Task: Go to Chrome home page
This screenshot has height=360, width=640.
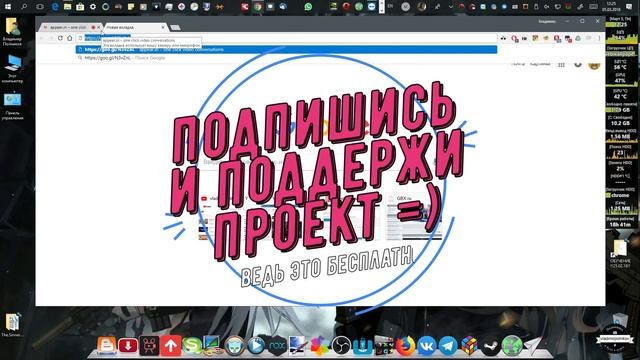Action: tap(70, 38)
